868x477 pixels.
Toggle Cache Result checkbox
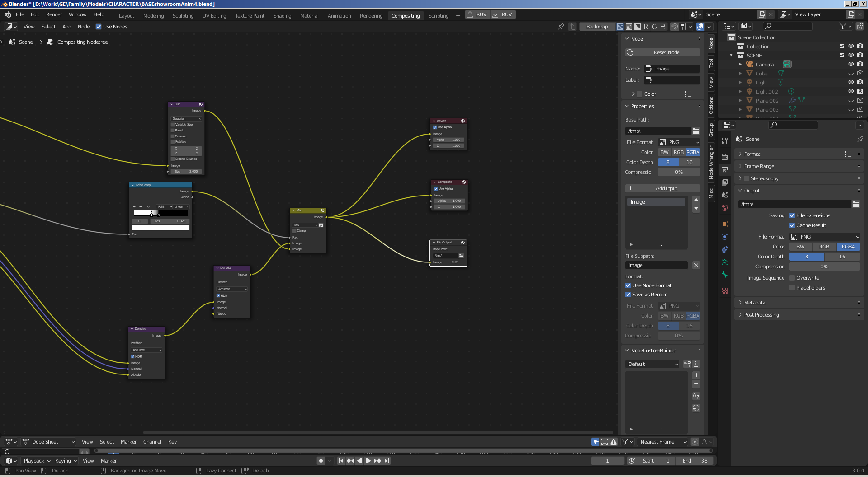792,225
